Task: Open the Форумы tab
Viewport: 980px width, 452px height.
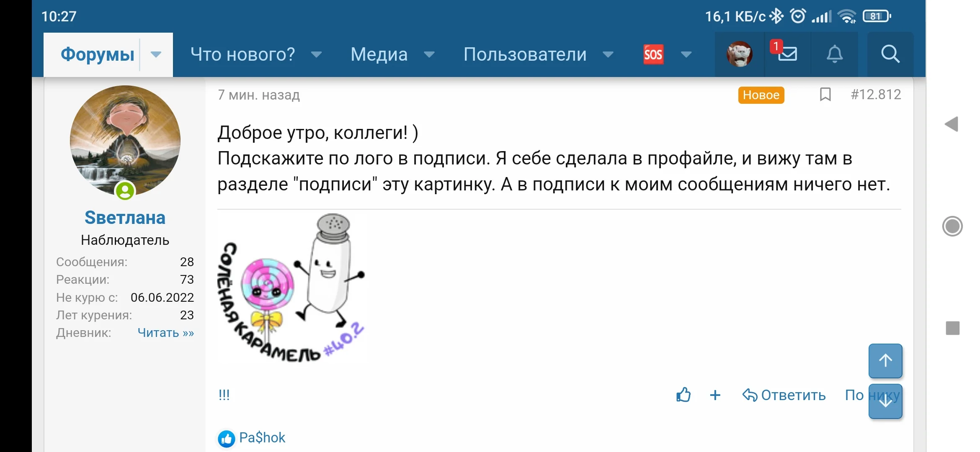Action: tap(97, 54)
